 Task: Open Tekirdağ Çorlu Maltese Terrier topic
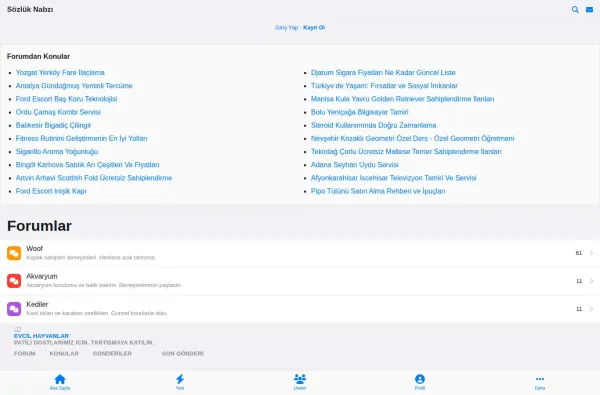[406, 152]
